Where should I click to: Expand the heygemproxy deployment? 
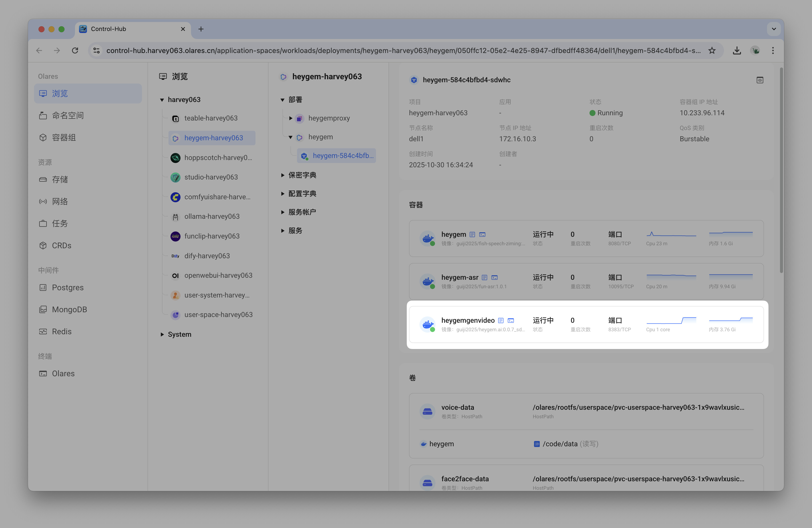pyautogui.click(x=290, y=118)
